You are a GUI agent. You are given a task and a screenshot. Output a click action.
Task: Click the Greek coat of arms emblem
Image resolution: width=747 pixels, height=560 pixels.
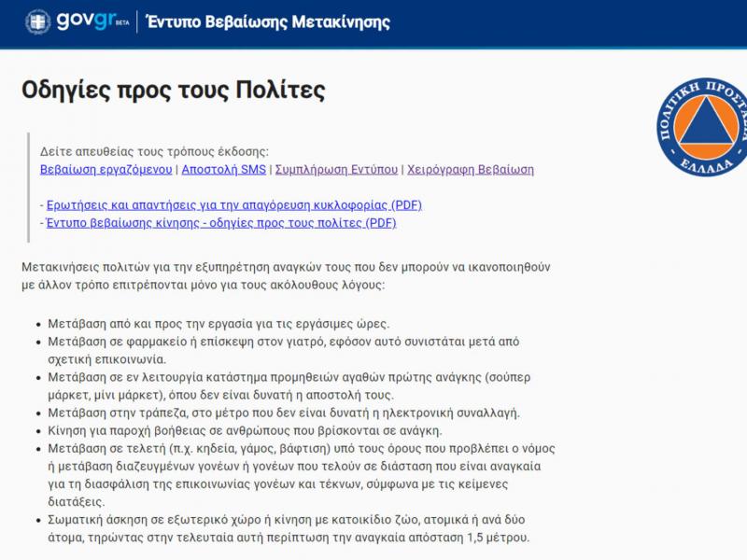36,21
